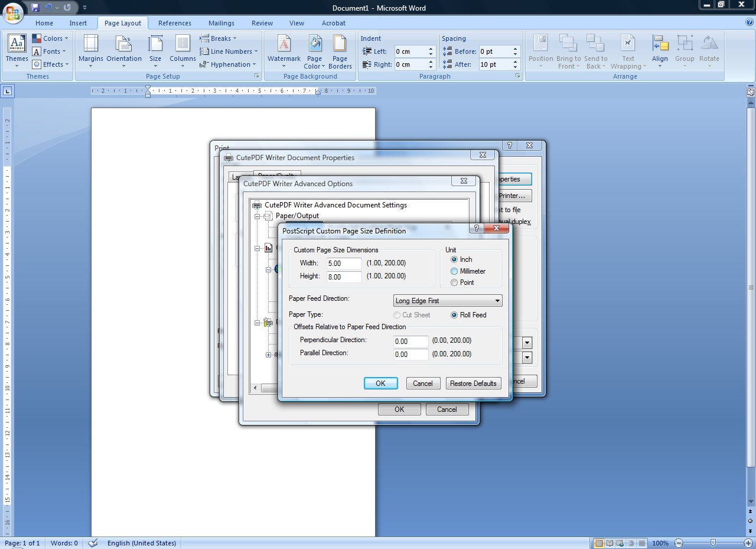756x549 pixels.
Task: Confirm page size with OK button
Action: [380, 383]
